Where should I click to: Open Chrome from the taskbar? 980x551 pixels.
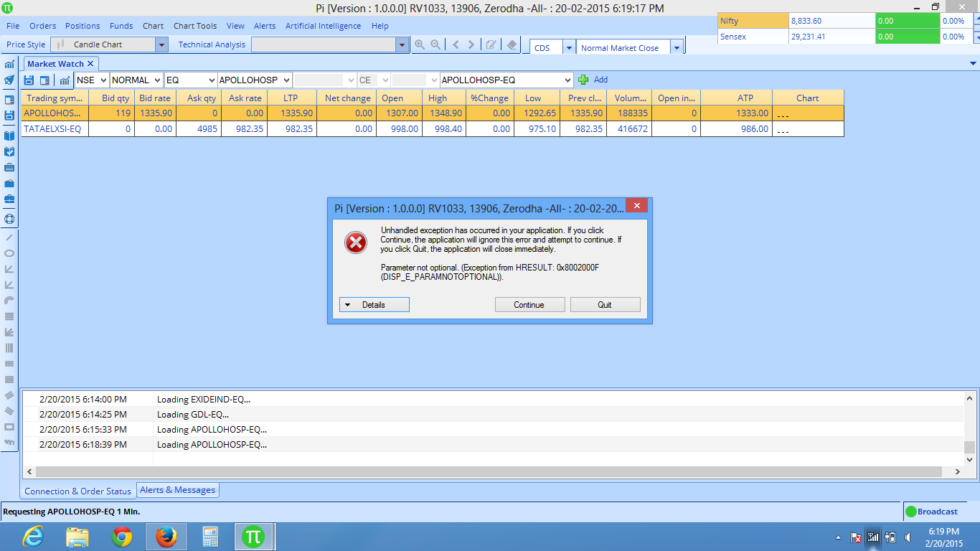(122, 537)
